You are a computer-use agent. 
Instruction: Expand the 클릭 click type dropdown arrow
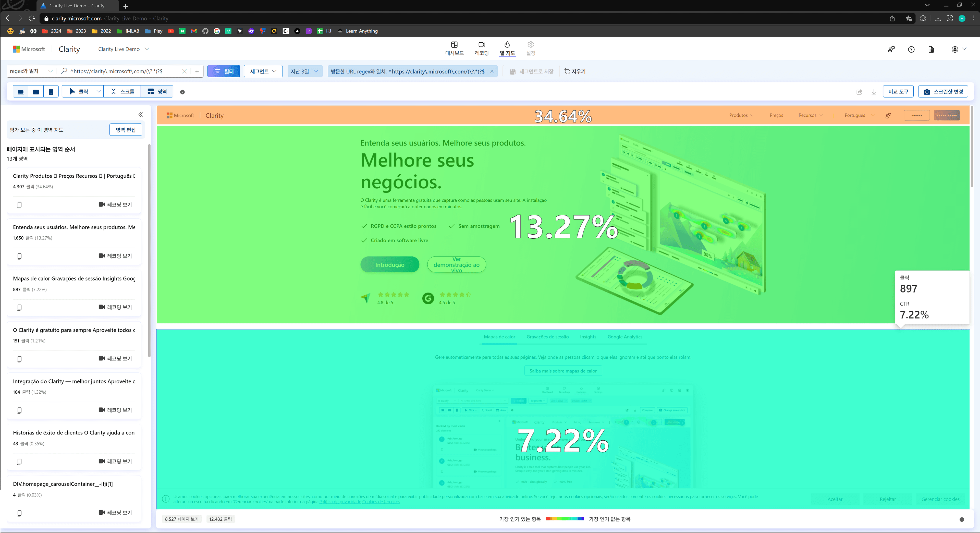click(x=99, y=92)
